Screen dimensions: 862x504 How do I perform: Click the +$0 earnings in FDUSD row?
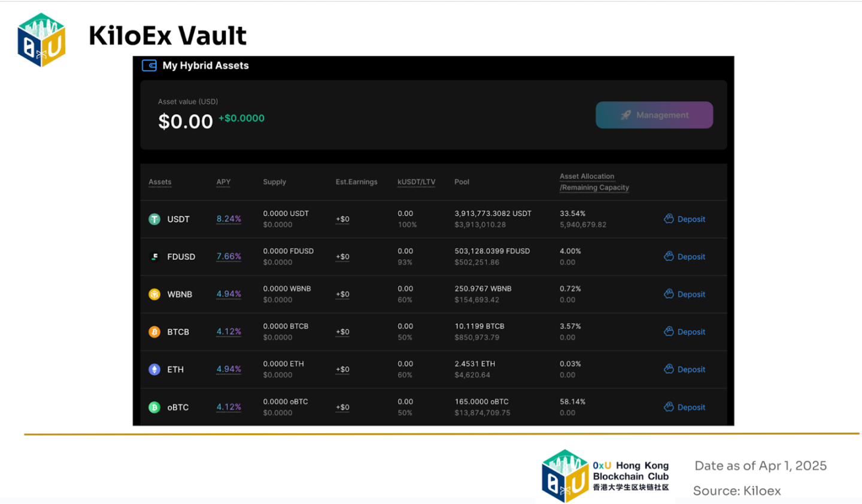(x=342, y=257)
